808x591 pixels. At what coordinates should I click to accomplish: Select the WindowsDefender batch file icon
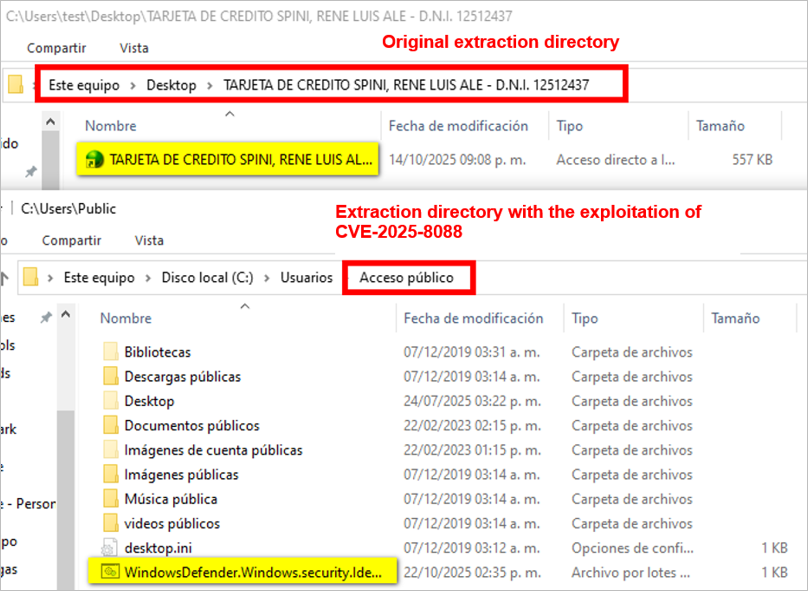point(110,572)
